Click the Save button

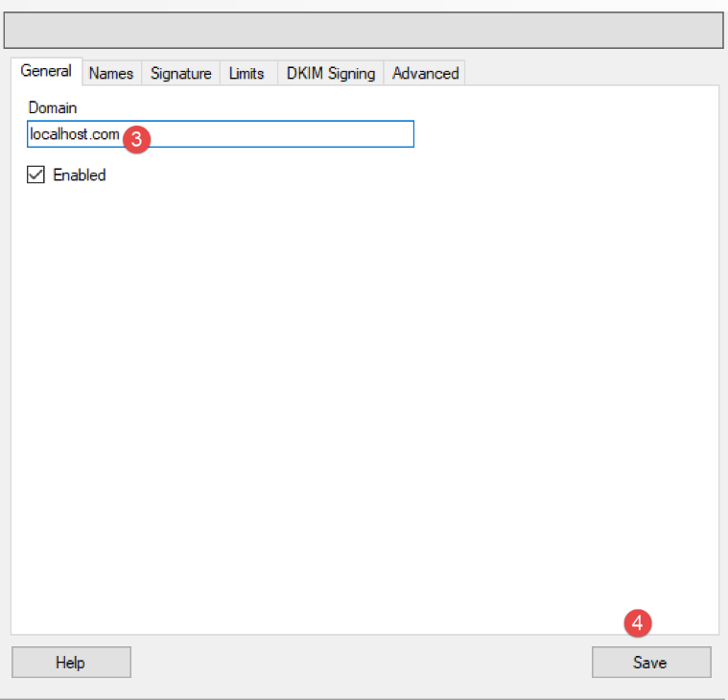point(650,663)
